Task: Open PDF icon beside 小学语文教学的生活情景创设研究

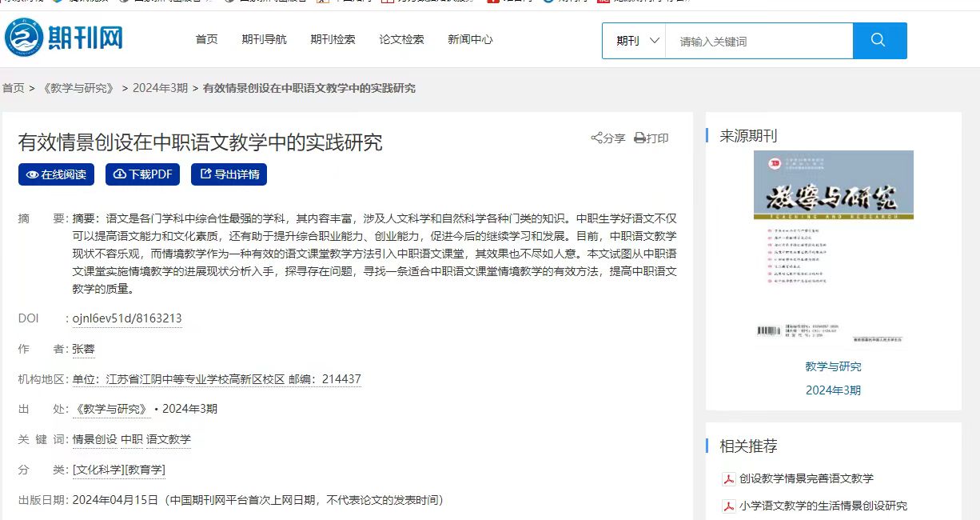Action: (x=728, y=506)
